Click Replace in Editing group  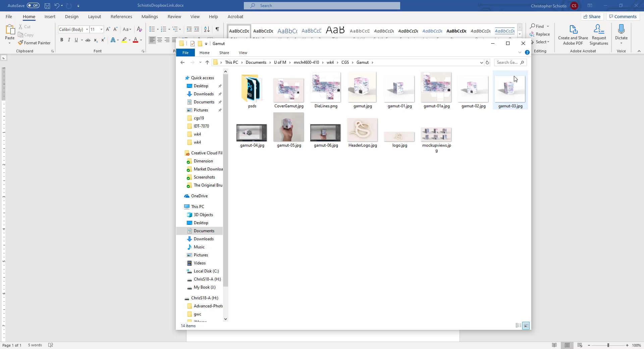540,34
